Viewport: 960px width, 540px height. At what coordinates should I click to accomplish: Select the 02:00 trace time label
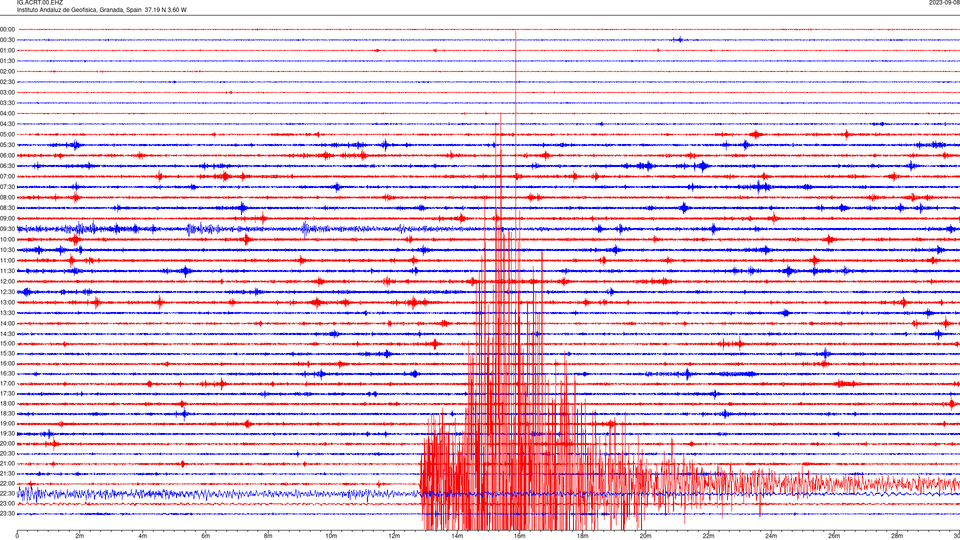pyautogui.click(x=7, y=72)
